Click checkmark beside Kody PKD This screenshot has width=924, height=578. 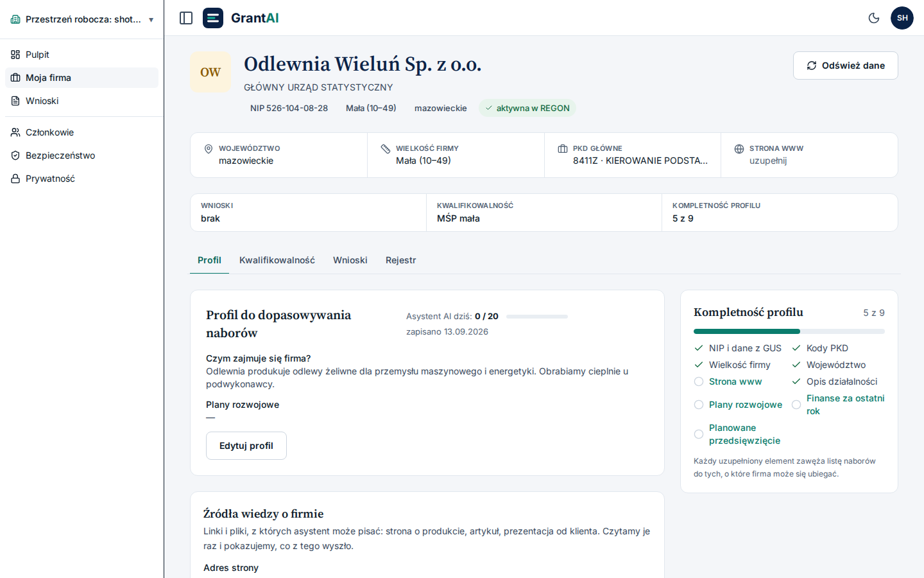coord(796,348)
